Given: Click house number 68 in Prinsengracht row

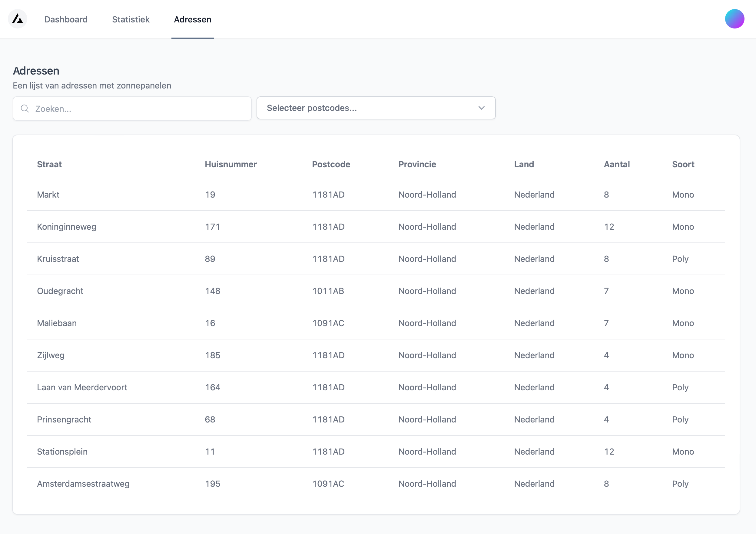Looking at the screenshot, I should point(210,420).
